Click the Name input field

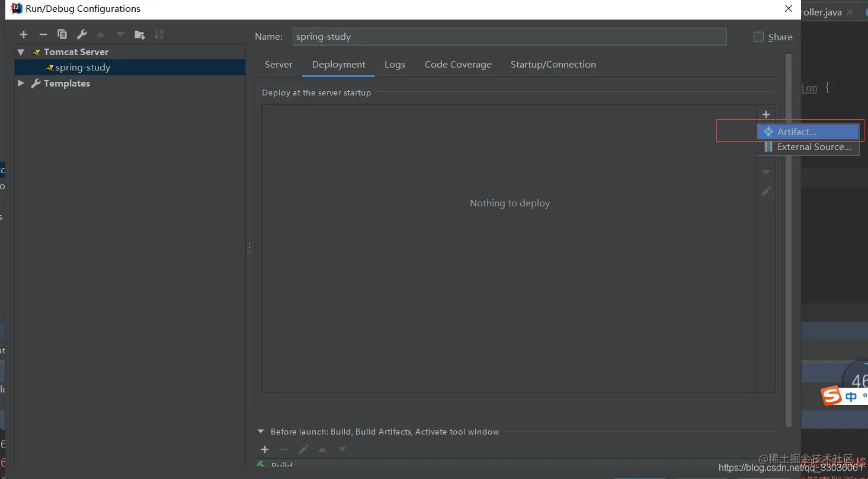pyautogui.click(x=510, y=37)
